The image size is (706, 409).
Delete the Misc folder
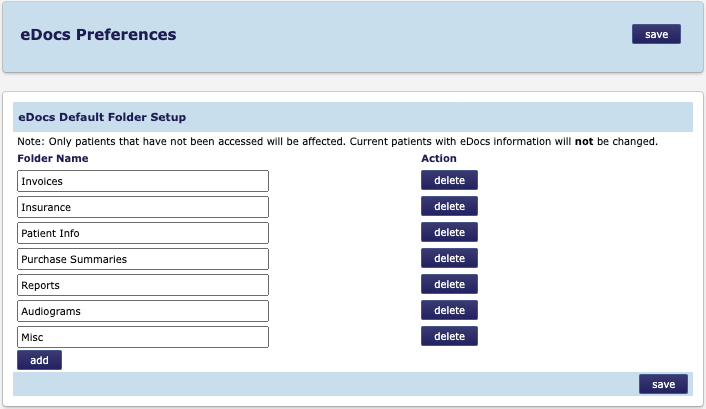[449, 337]
